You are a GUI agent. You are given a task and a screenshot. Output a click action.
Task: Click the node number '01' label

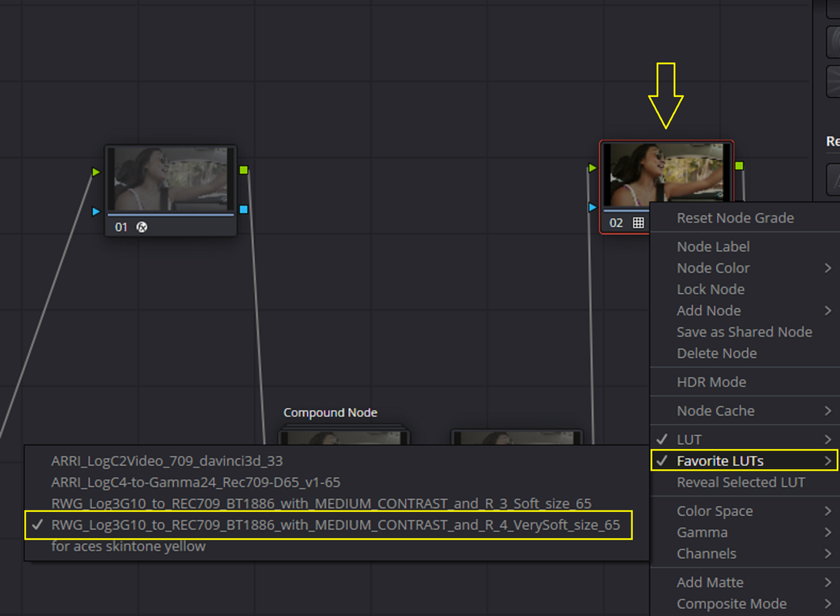pos(121,227)
